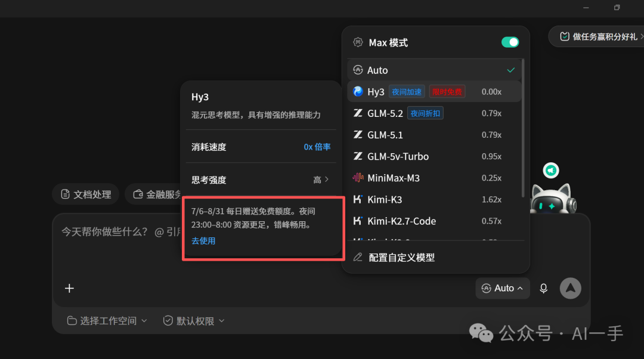The height and width of the screenshot is (359, 644).
Task: Open the 思考强度 level selector
Action: 261,179
